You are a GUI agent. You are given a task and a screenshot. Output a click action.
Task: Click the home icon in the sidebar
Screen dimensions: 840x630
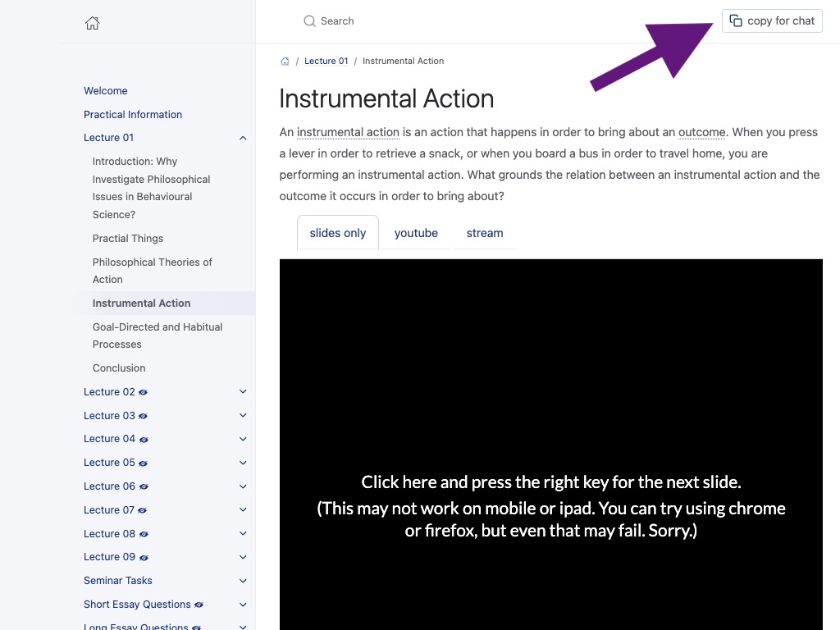(93, 23)
